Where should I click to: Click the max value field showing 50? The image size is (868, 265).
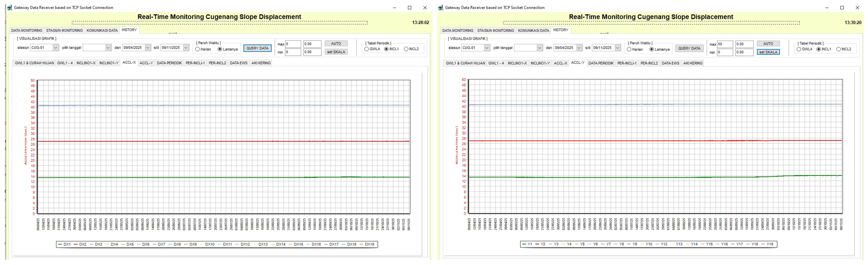(725, 44)
